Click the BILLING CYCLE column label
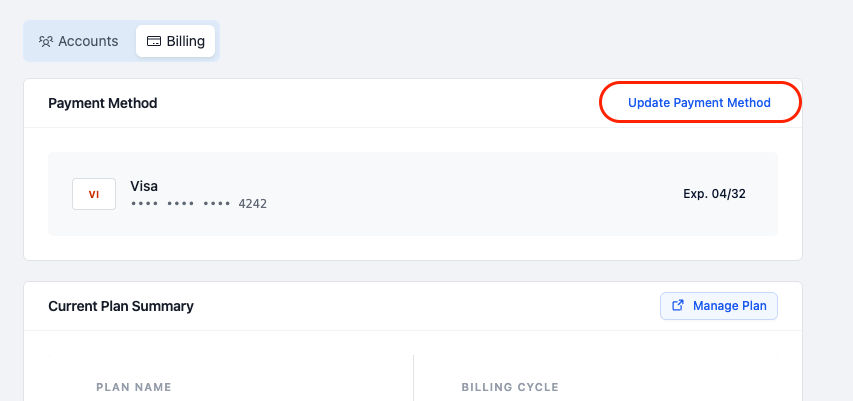Image resolution: width=853 pixels, height=401 pixels. [x=510, y=387]
